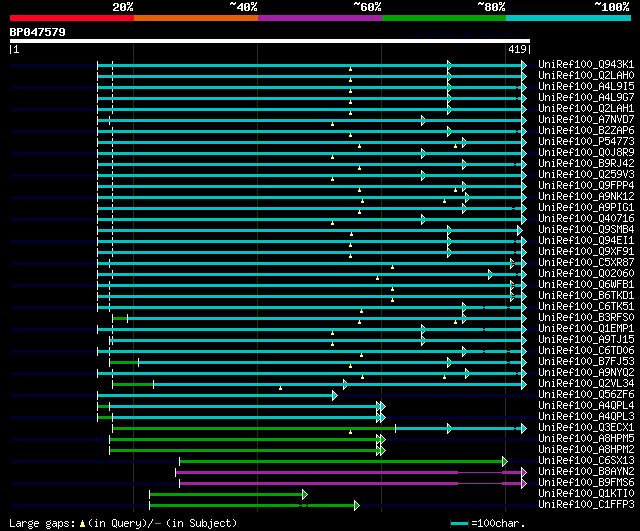
Task: Click the 20% legend label
Action: click(123, 7)
